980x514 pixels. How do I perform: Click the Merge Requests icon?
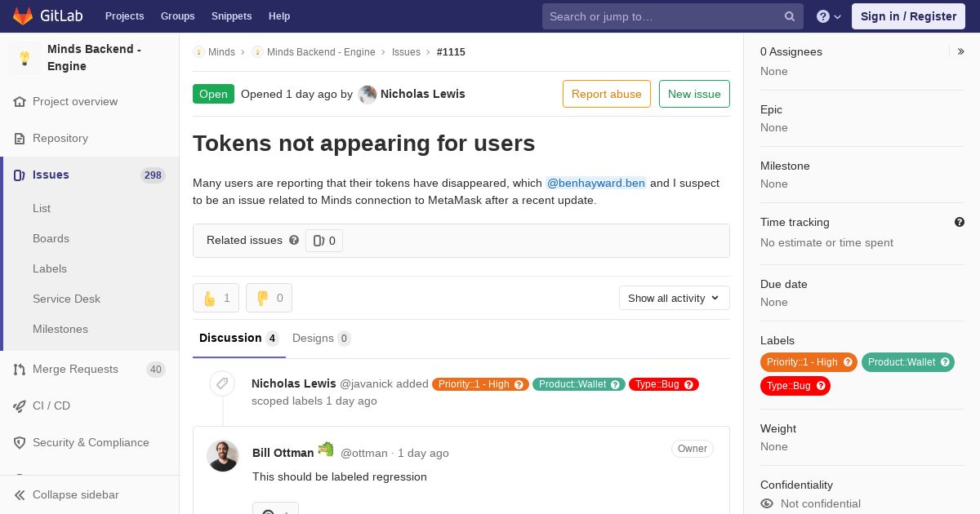pos(20,370)
